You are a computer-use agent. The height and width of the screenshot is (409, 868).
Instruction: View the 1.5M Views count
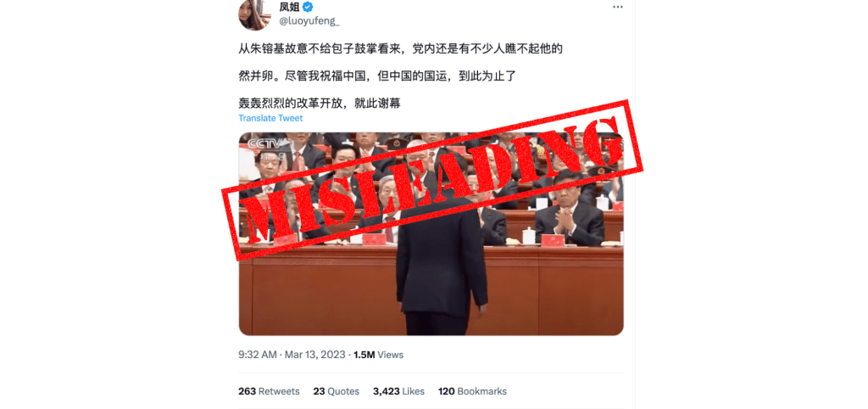click(x=378, y=355)
